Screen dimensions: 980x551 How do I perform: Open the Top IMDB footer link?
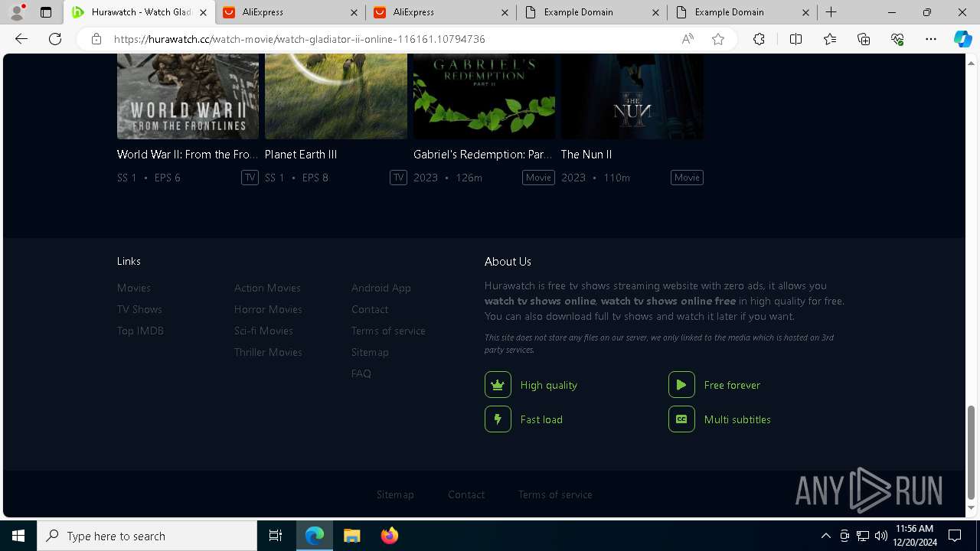point(140,331)
